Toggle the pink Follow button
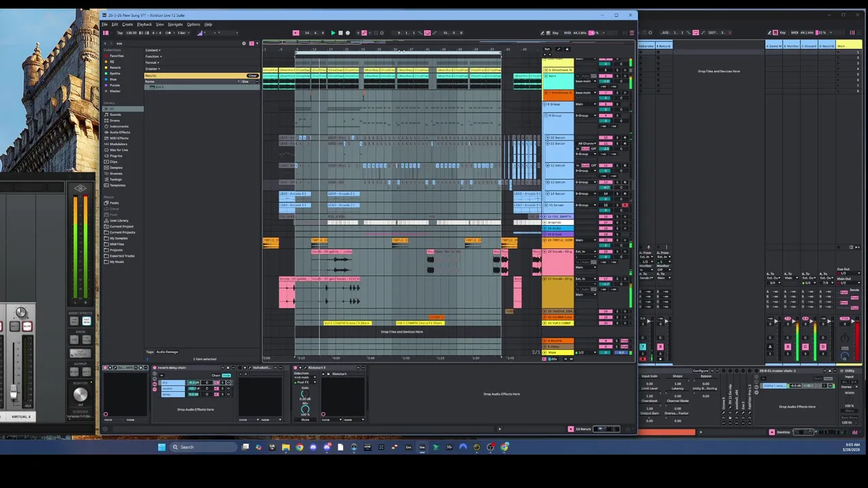This screenshot has width=868, height=488. coord(296,33)
